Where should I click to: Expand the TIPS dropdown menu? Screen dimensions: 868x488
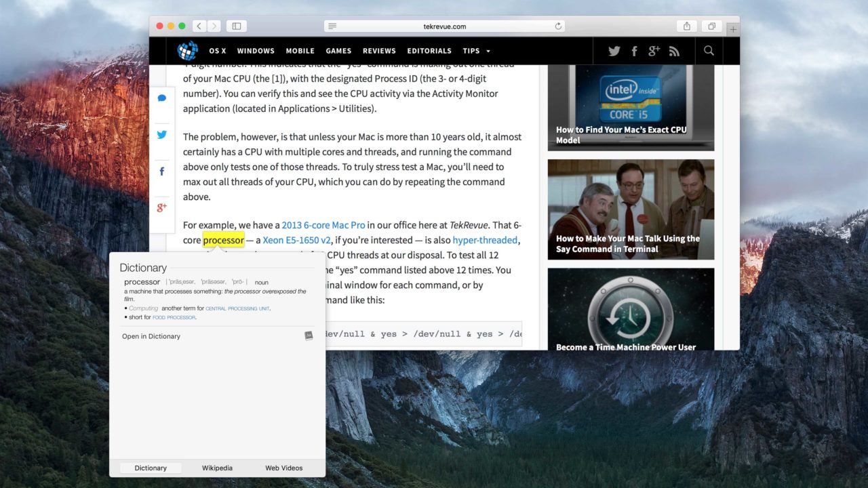[x=476, y=51]
